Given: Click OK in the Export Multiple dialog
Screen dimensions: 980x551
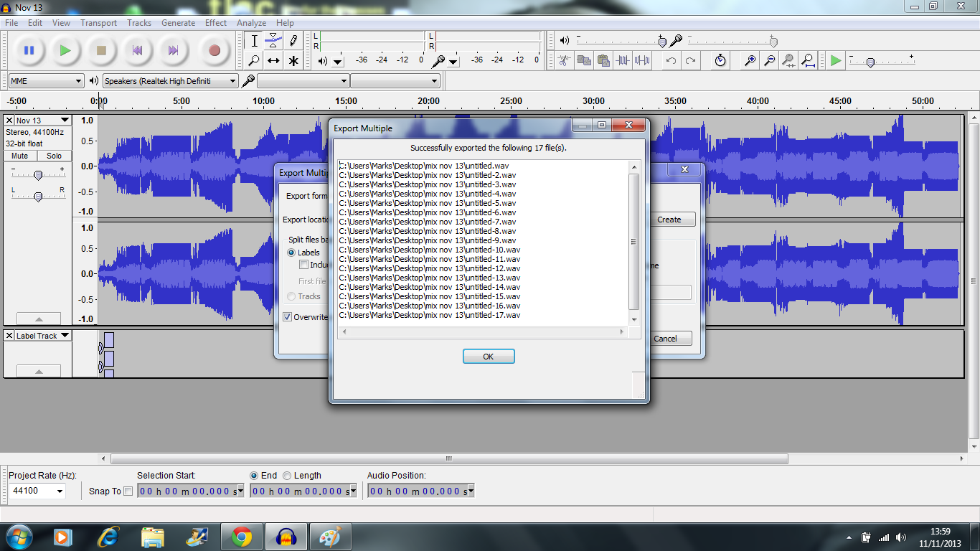Looking at the screenshot, I should 489,357.
